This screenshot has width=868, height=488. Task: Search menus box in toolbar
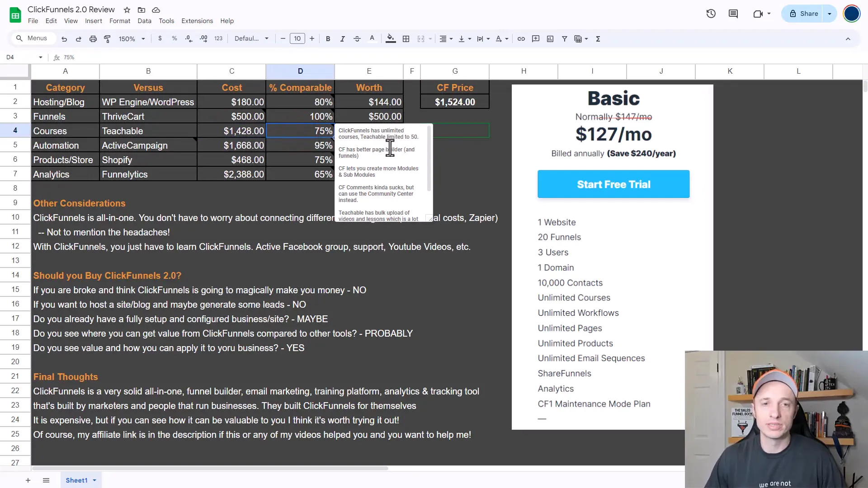point(33,38)
